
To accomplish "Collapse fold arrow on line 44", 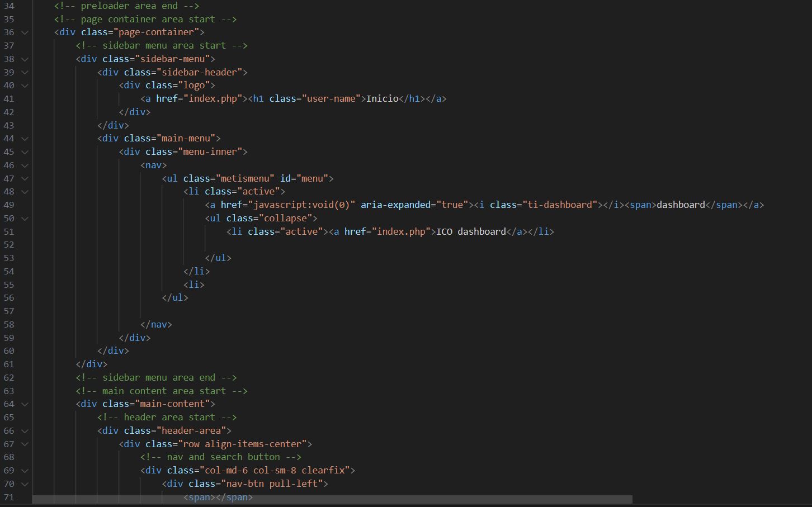I will coord(25,139).
